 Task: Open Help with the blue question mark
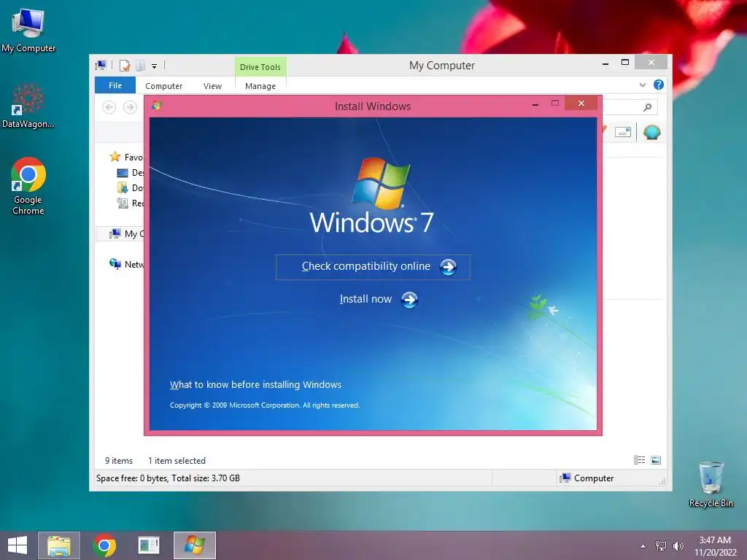(x=659, y=85)
